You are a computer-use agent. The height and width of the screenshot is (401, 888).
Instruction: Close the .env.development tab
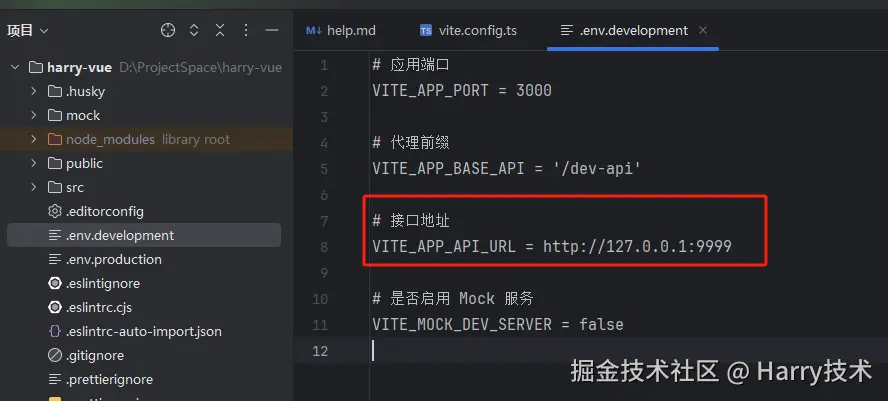pos(703,30)
